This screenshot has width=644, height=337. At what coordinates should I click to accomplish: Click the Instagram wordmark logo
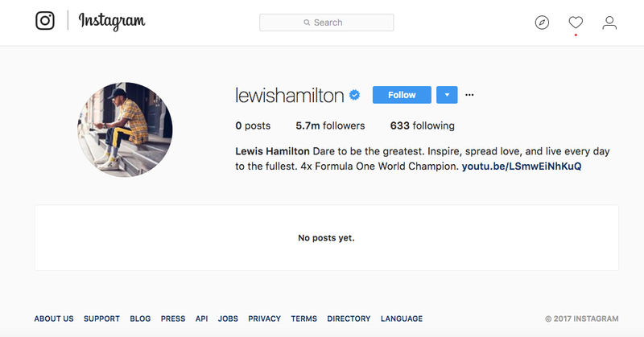click(112, 21)
